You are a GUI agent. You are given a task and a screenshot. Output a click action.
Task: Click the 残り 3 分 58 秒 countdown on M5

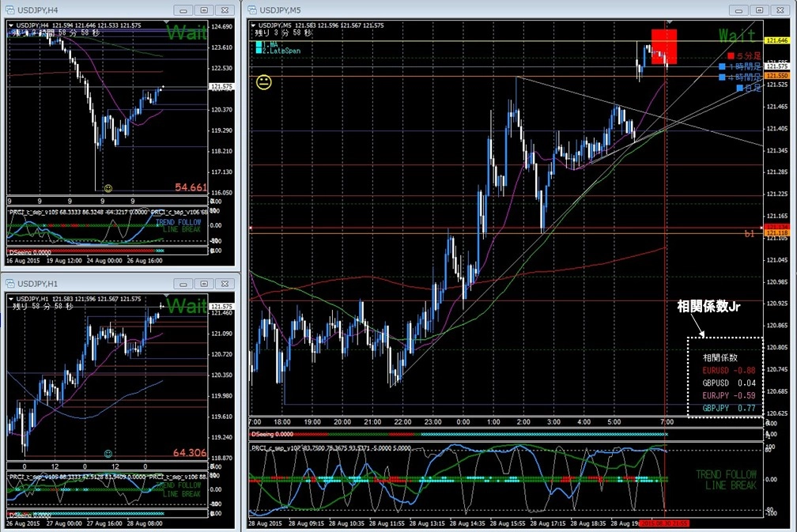tap(284, 32)
